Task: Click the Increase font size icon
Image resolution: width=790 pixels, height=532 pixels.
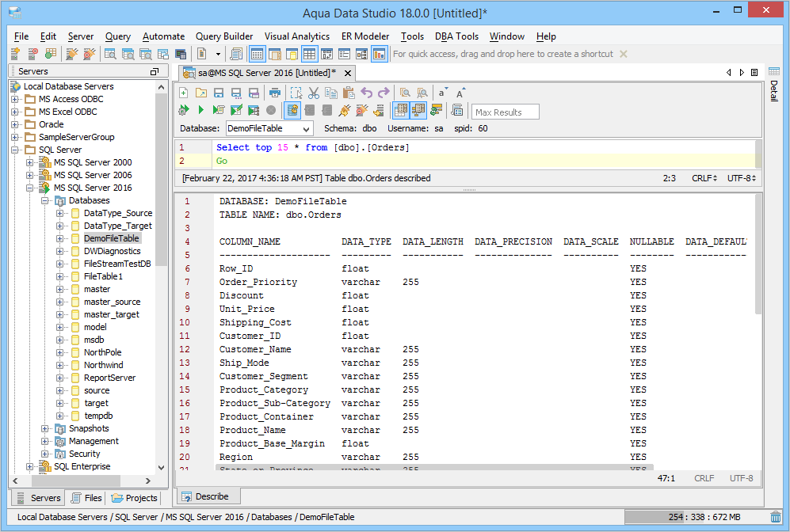Action: coord(461,93)
